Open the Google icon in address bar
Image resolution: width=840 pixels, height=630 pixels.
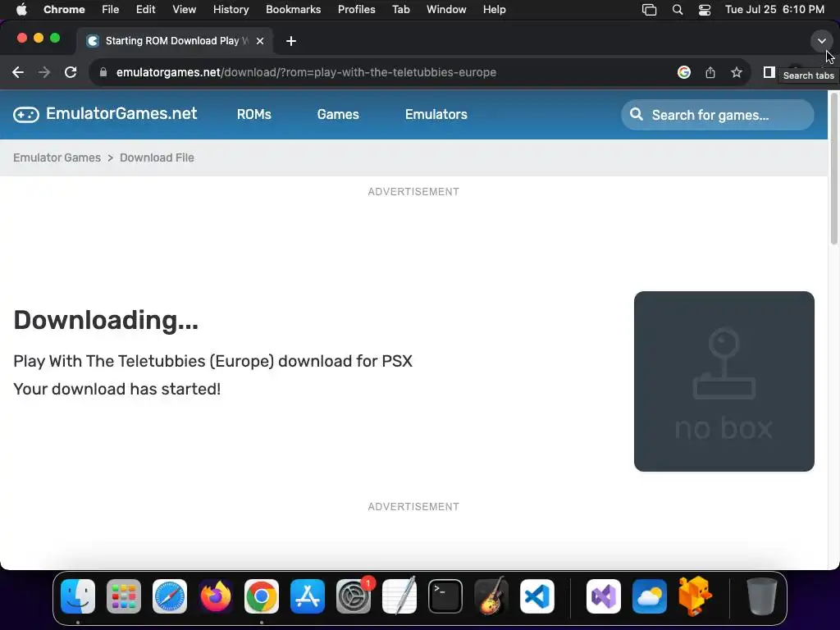(x=684, y=72)
